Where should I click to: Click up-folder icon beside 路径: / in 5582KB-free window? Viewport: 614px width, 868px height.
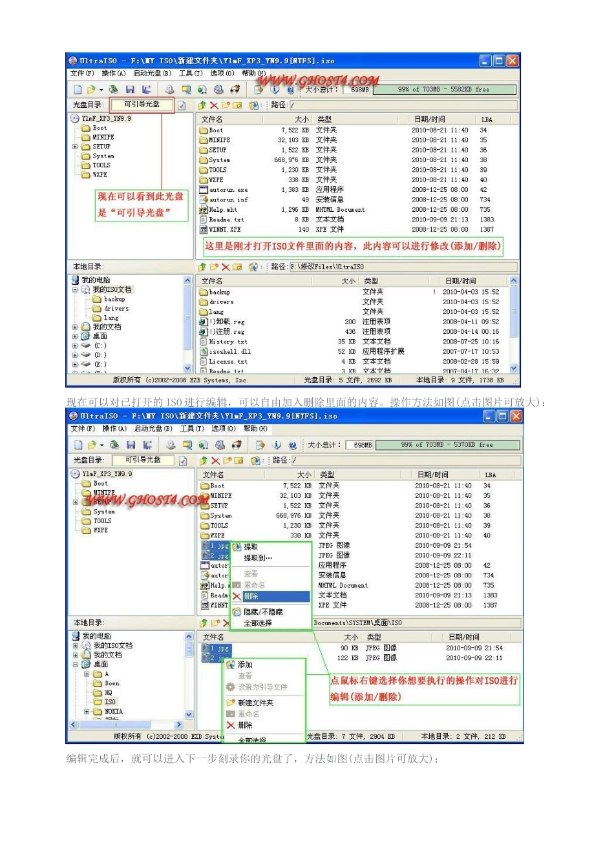(202, 105)
